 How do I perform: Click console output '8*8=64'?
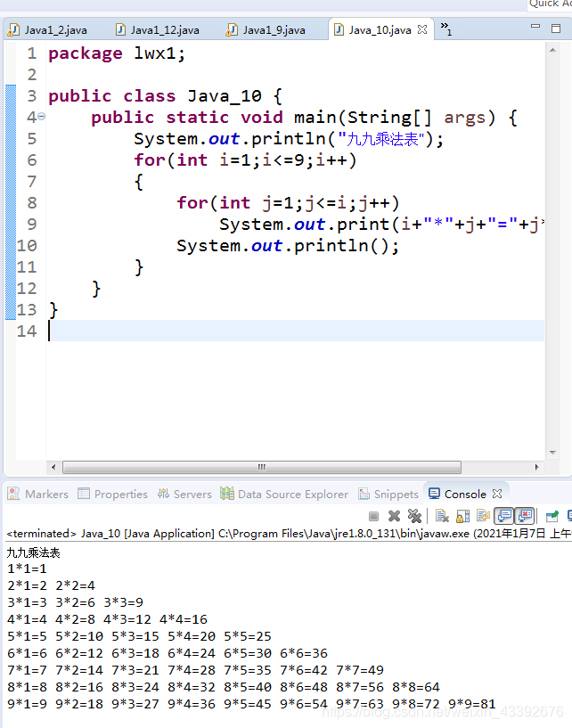(416, 687)
